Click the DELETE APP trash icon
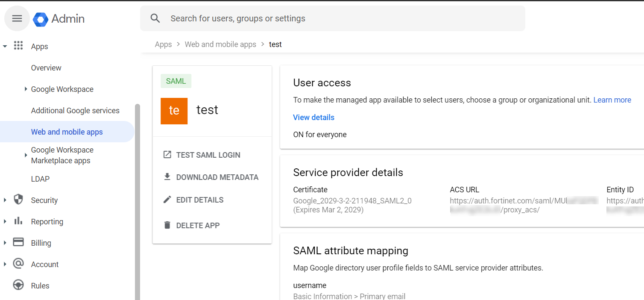644x300 pixels. [167, 225]
